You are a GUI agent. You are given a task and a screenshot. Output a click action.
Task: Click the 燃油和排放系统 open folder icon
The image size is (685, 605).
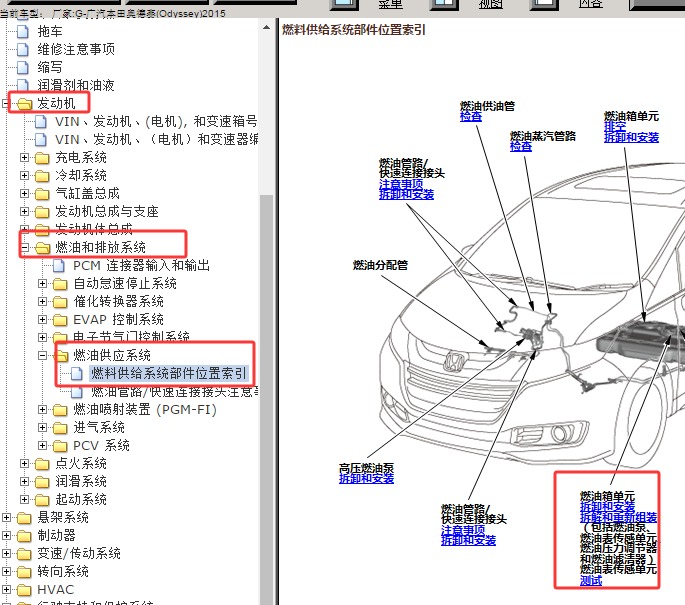tap(43, 248)
